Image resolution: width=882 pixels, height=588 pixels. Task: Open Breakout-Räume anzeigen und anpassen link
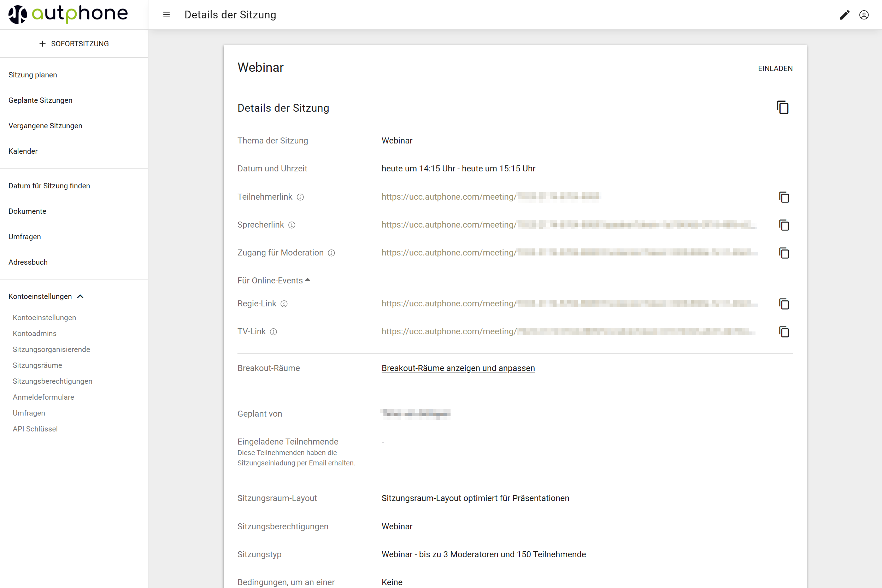click(458, 368)
